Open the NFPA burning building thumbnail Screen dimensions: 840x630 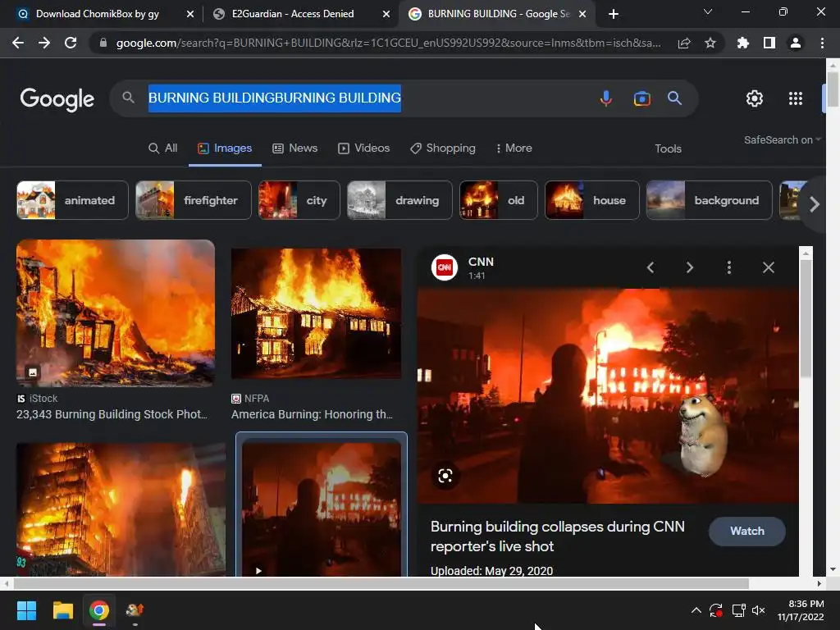pyautogui.click(x=316, y=313)
